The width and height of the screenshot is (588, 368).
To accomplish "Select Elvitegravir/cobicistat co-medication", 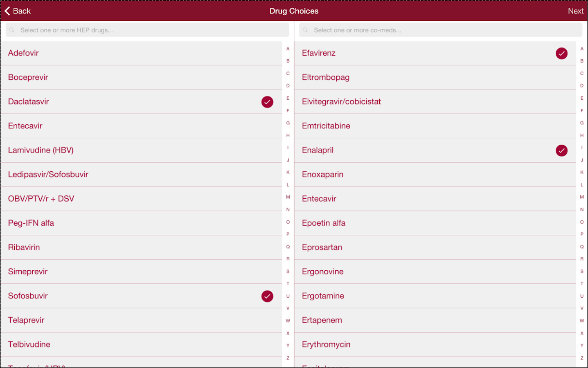I will point(341,102).
